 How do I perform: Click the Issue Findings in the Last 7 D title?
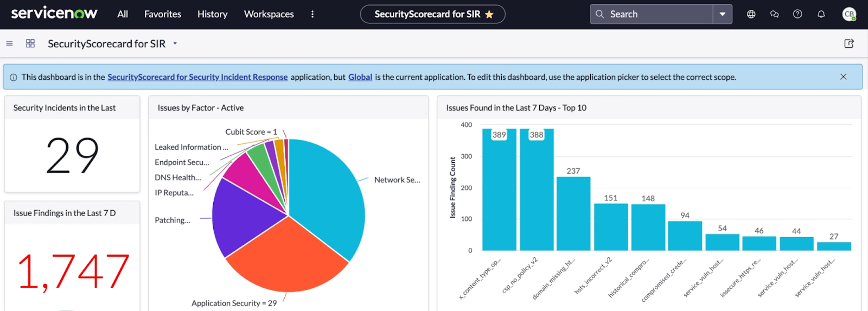pyautogui.click(x=65, y=213)
